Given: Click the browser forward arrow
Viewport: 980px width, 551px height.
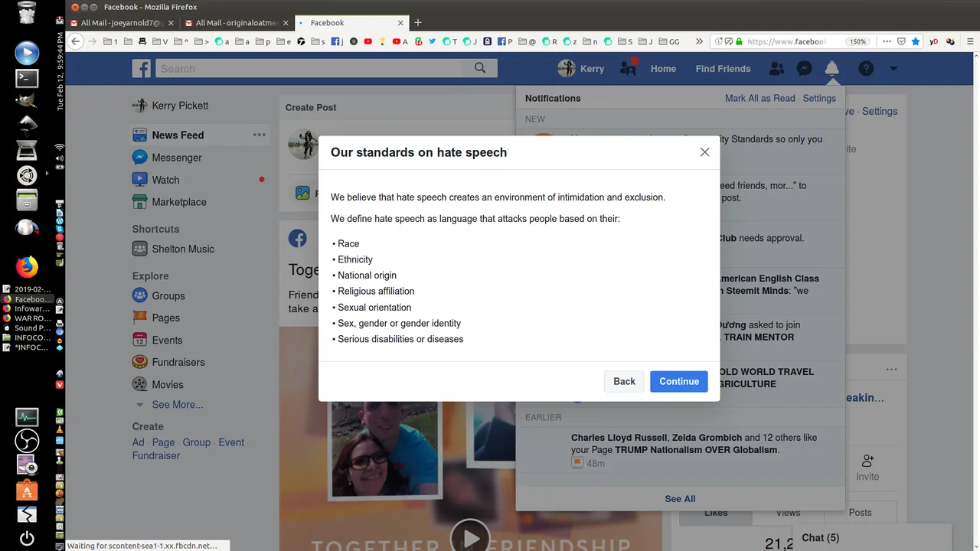Looking at the screenshot, I should 92,41.
